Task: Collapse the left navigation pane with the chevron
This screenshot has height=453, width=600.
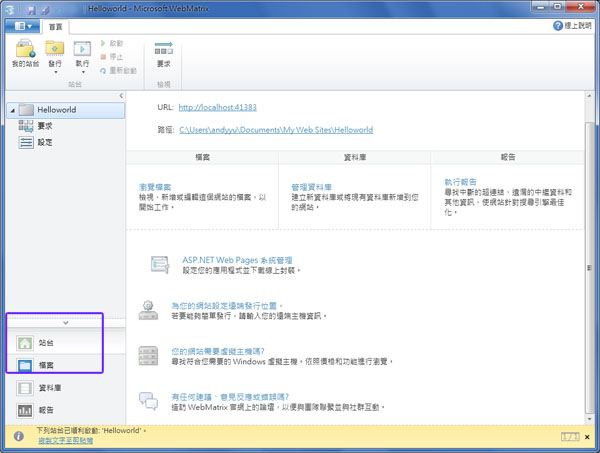Action: point(121,96)
